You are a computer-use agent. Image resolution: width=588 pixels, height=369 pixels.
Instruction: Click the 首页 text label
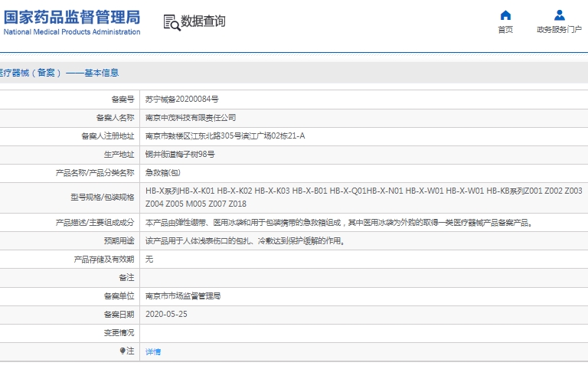(505, 30)
